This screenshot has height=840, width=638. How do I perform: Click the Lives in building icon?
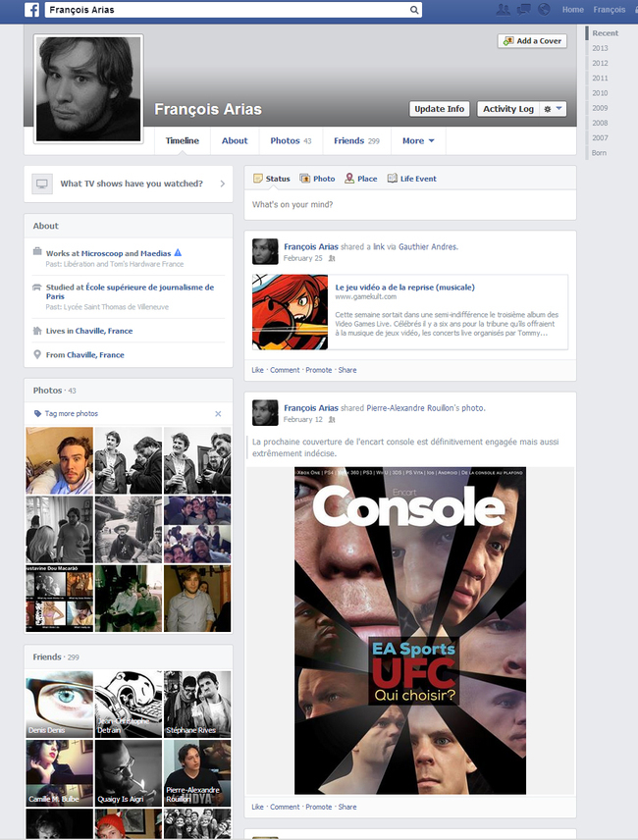[x=37, y=331]
